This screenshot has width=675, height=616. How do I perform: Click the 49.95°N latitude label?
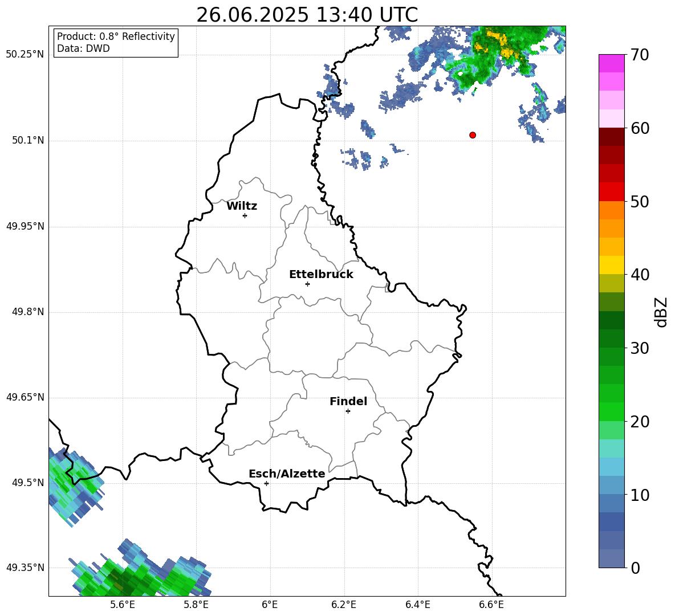click(x=25, y=226)
